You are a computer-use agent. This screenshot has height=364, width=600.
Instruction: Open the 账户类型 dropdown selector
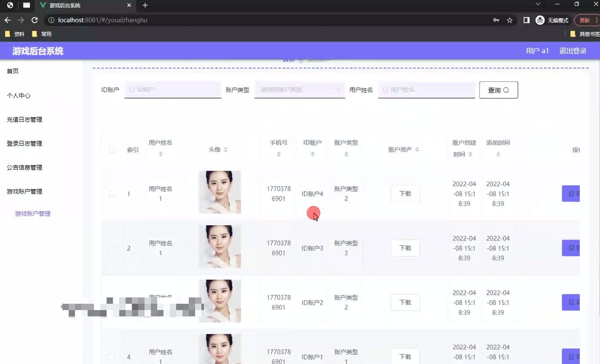tap(299, 90)
